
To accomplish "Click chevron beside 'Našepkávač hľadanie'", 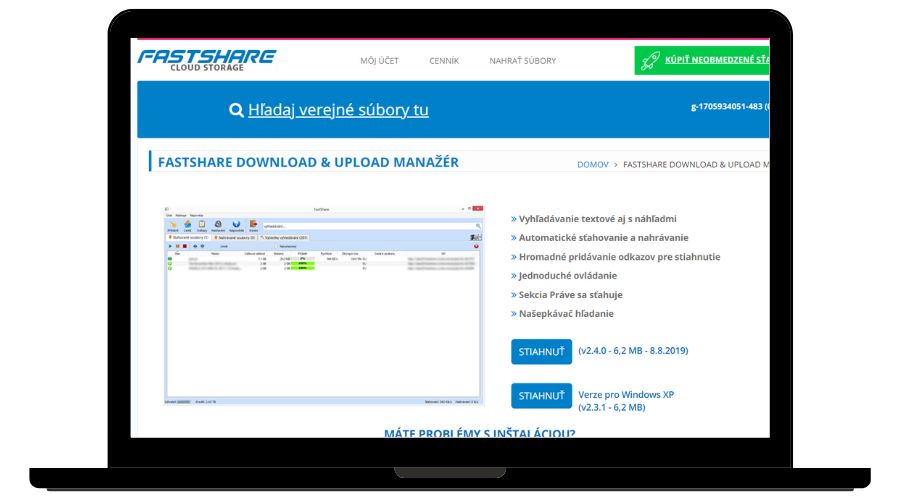I will [514, 314].
